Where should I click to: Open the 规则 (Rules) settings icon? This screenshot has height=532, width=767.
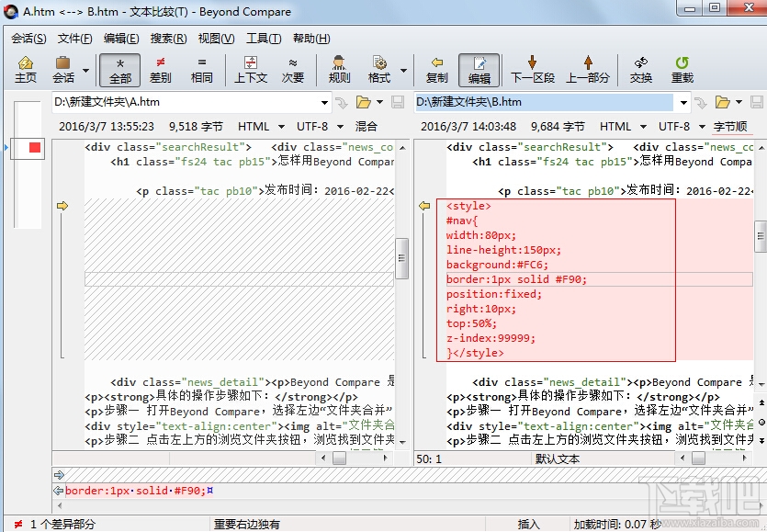[x=338, y=69]
